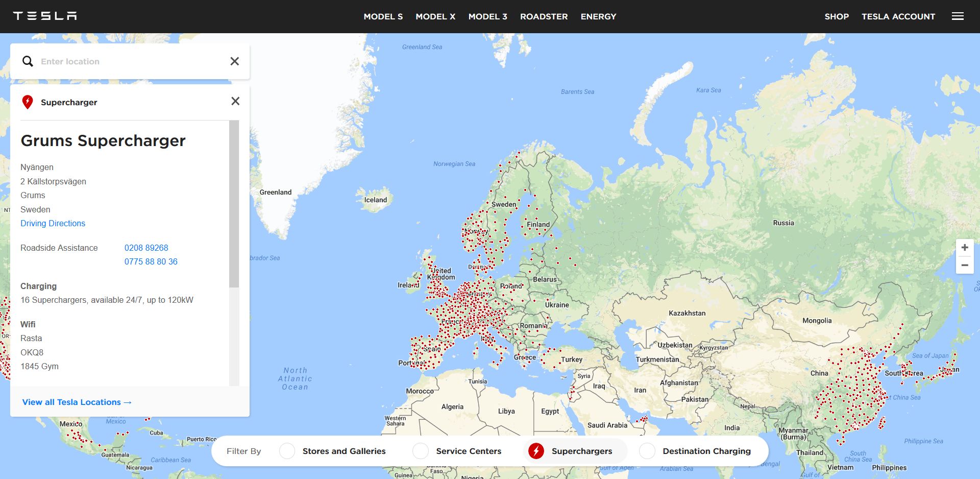The height and width of the screenshot is (479, 980).
Task: Click the Superchargers filter label
Action: (x=582, y=451)
